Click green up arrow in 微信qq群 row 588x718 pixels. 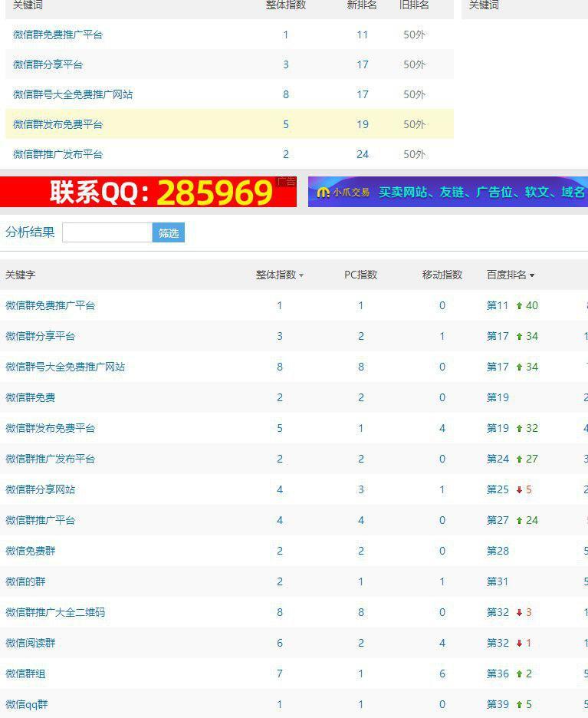click(x=519, y=705)
